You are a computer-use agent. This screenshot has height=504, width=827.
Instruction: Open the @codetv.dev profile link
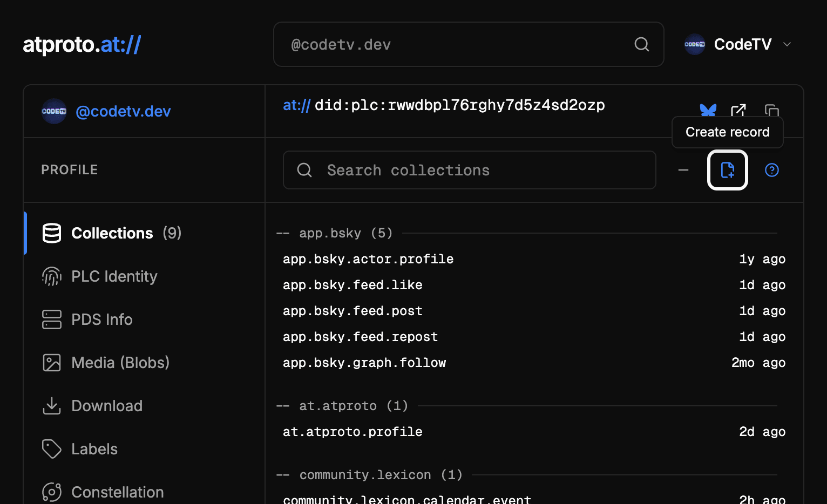(123, 111)
